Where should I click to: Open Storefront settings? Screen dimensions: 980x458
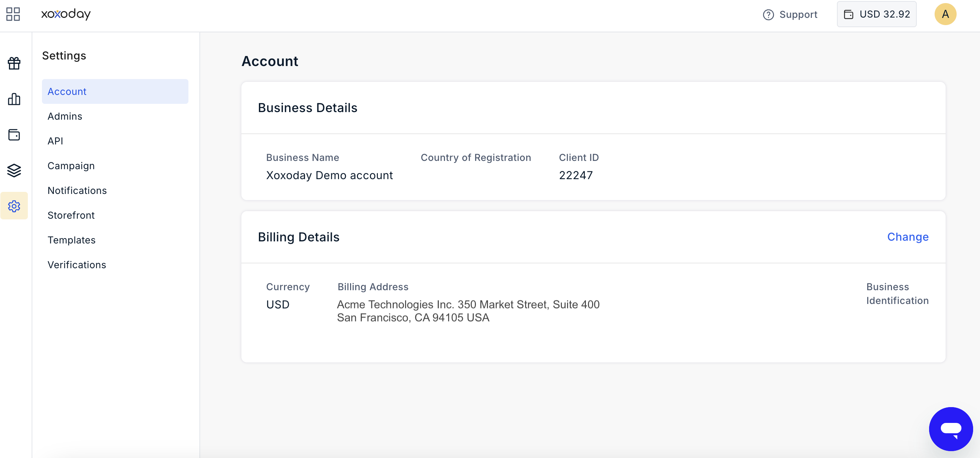pos(71,215)
